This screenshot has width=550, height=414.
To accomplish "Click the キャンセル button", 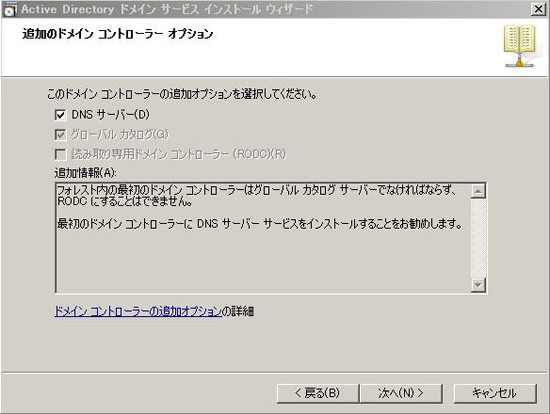I will tap(495, 393).
